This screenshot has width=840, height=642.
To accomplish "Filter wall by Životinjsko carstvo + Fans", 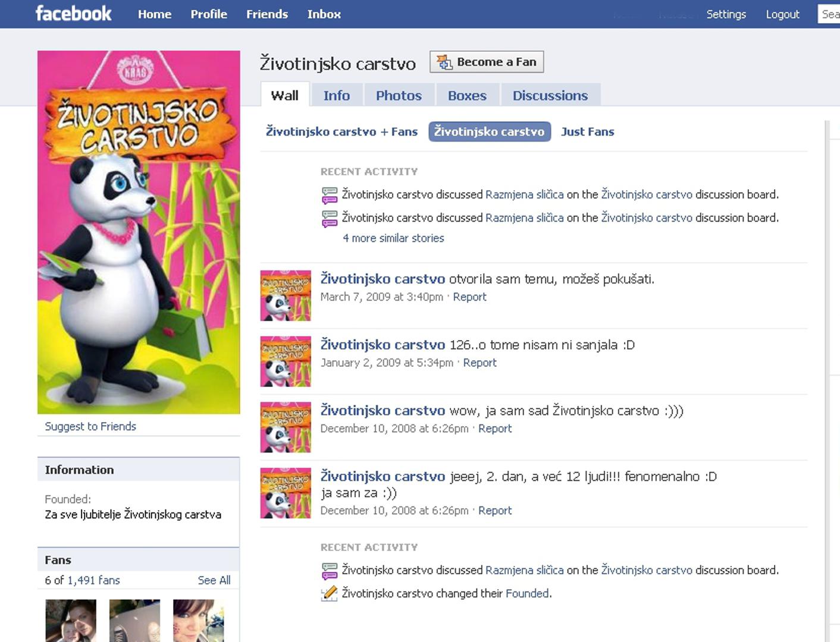I will click(x=341, y=131).
